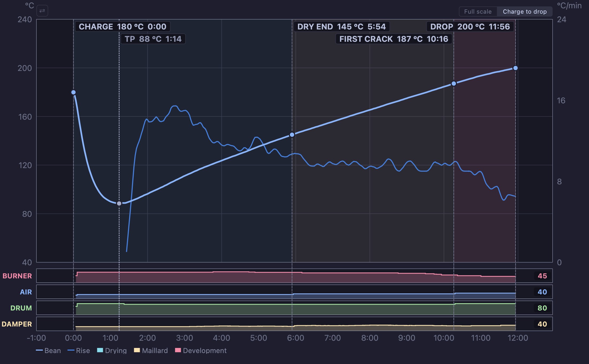
Task: Click the drop point dot
Action: (x=515, y=68)
